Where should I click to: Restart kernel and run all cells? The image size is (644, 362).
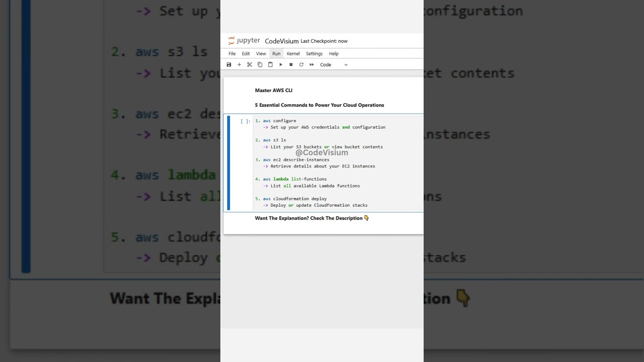(x=312, y=64)
